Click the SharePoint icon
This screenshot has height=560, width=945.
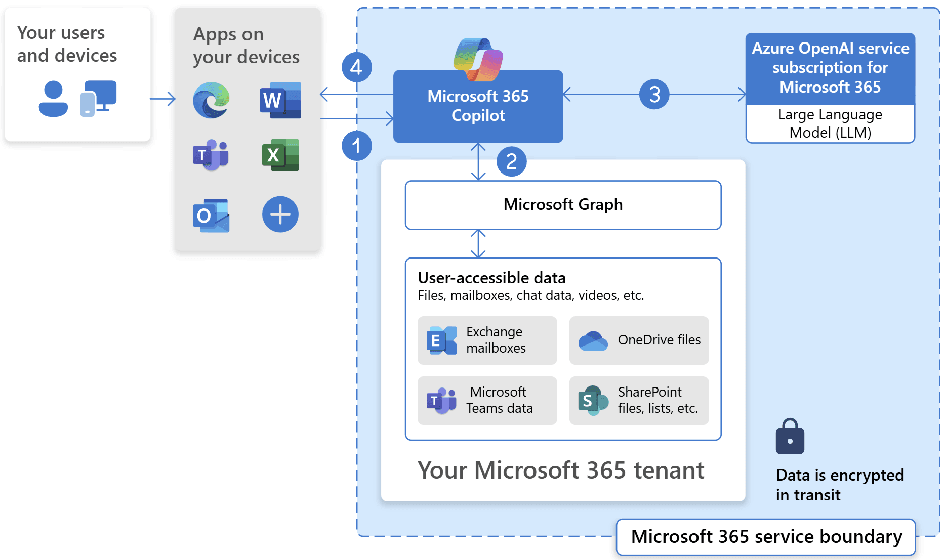pyautogui.click(x=593, y=401)
